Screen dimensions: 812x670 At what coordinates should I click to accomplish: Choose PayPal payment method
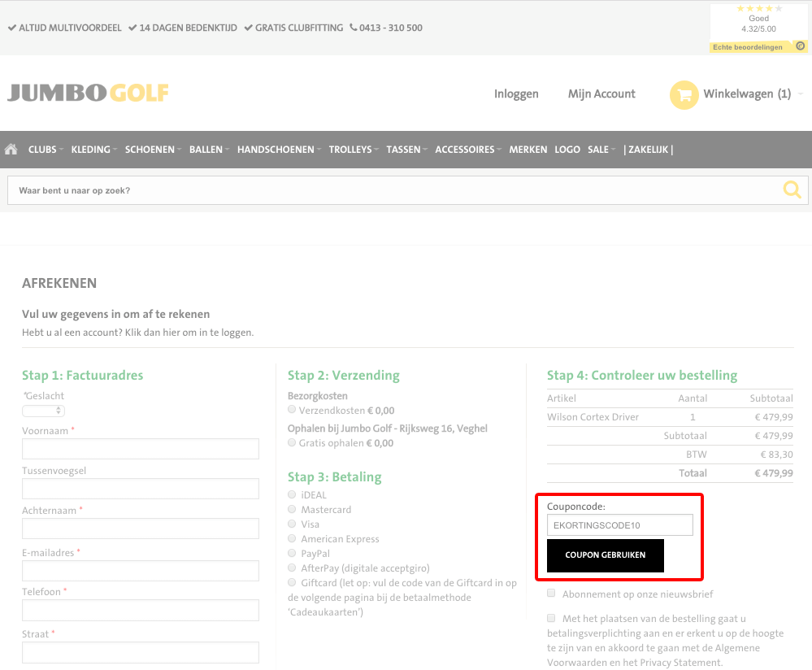click(292, 553)
